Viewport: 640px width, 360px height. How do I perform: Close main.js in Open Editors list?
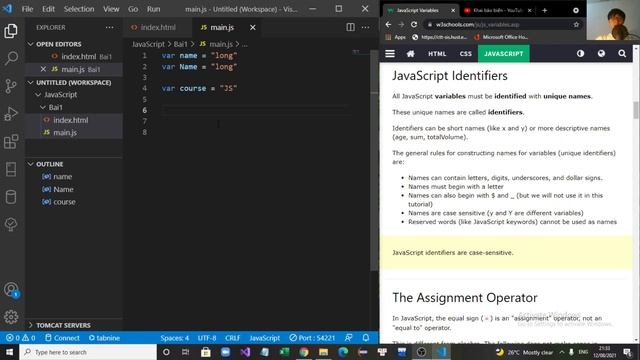(x=43, y=69)
